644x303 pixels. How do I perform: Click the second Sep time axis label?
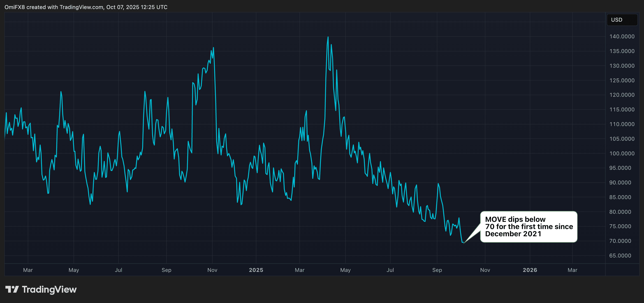pos(437,270)
